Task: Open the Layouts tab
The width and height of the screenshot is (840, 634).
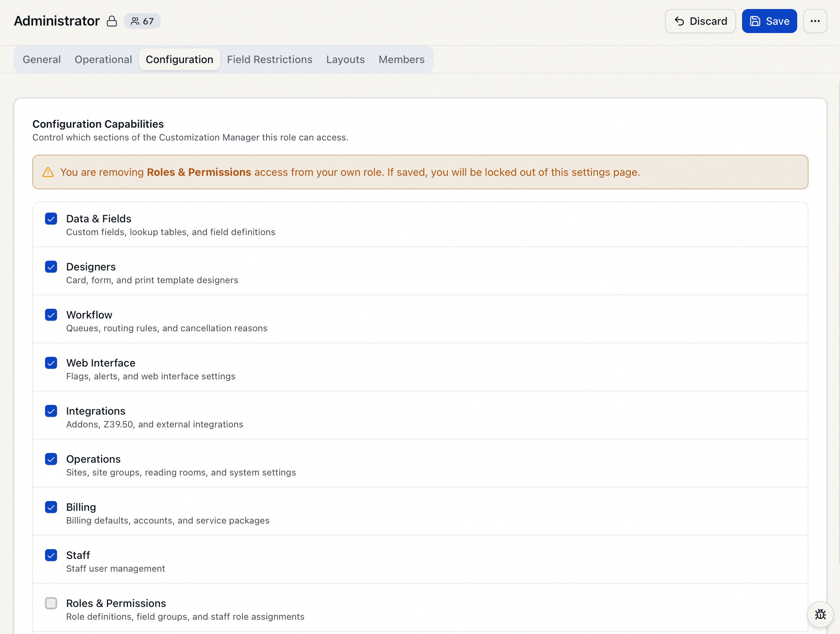Action: pyautogui.click(x=345, y=59)
